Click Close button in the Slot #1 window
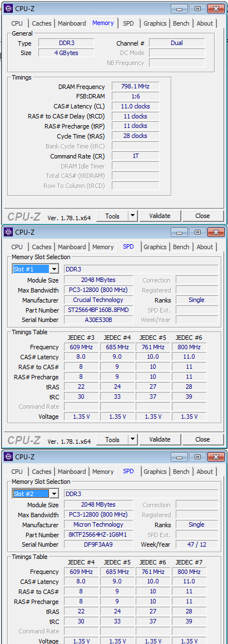 coord(202,439)
